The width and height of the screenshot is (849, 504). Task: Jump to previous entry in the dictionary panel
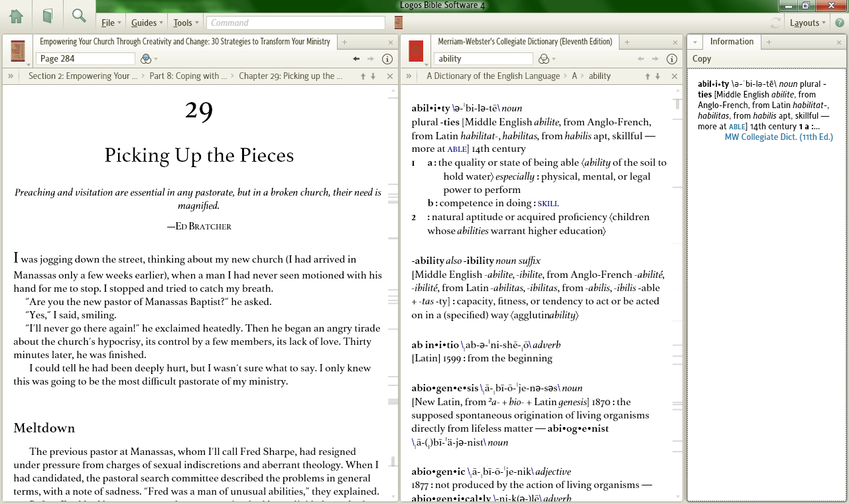[648, 76]
